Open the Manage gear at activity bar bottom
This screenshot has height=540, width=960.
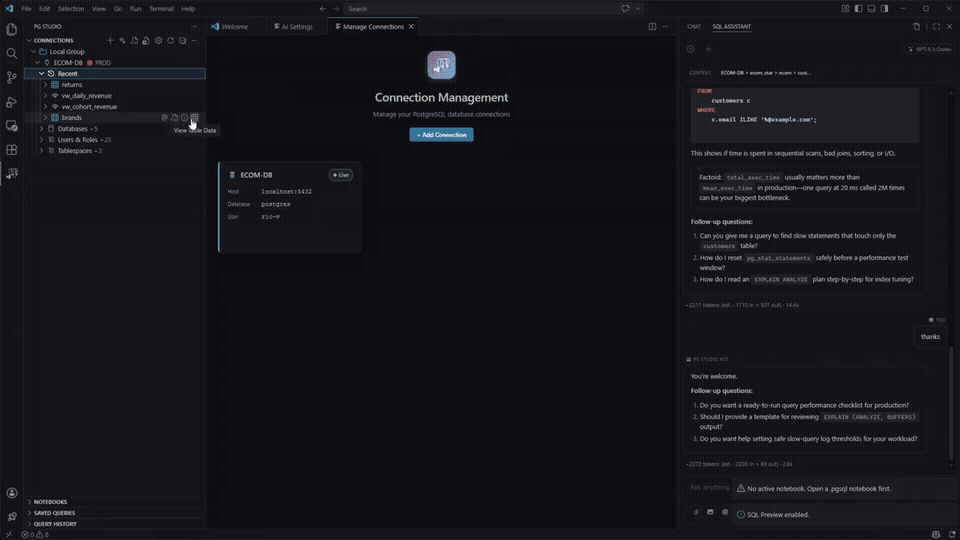pos(12,517)
